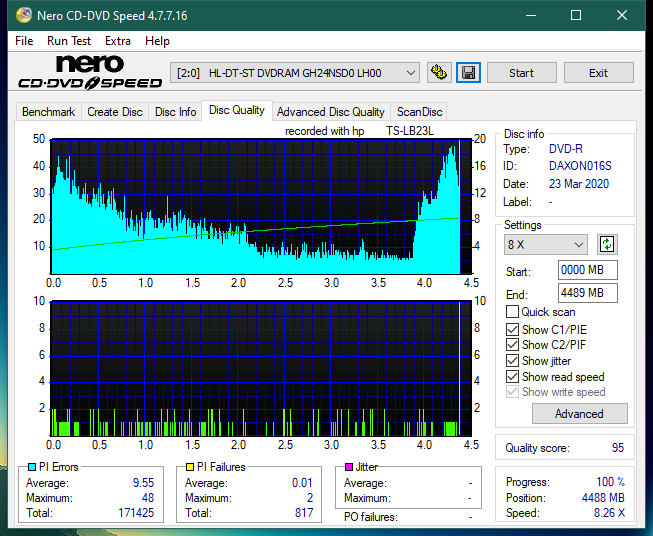The width and height of the screenshot is (653, 536).
Task: Click the PI Failures total 817
Action: point(304,513)
